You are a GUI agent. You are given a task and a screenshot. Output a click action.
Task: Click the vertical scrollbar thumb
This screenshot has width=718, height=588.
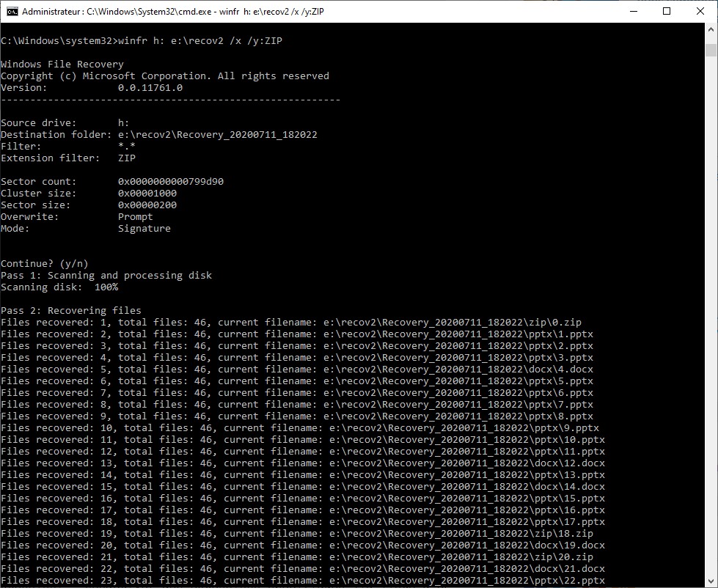[x=711, y=49]
